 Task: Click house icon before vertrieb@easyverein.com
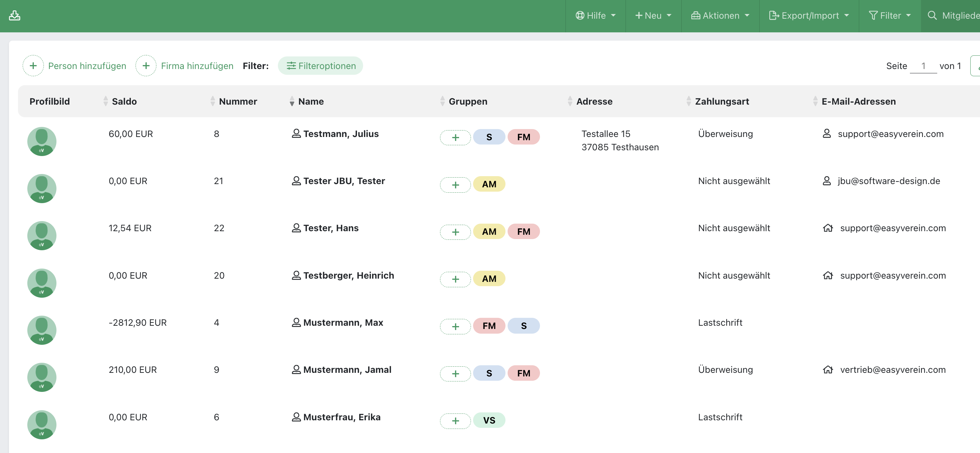click(828, 369)
